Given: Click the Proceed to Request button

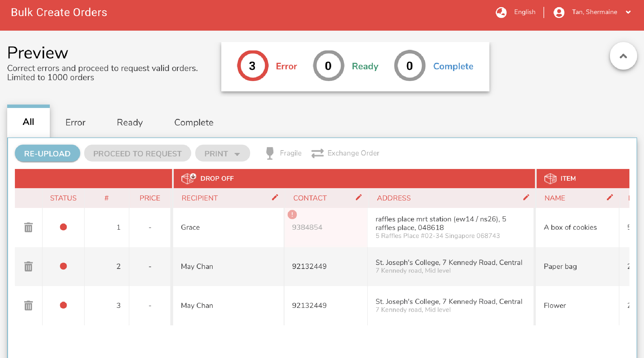Looking at the screenshot, I should (x=137, y=154).
